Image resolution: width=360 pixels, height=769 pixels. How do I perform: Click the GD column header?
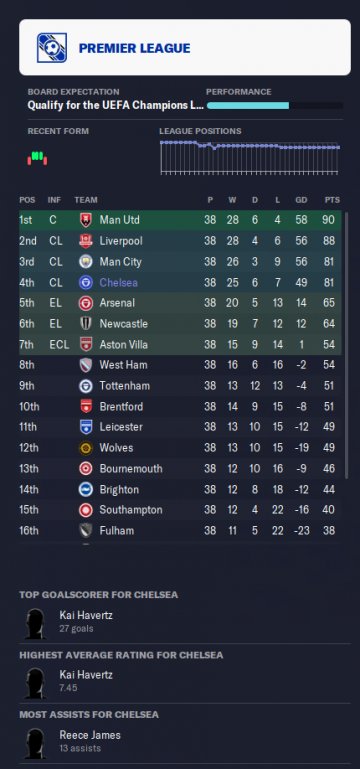point(301,200)
